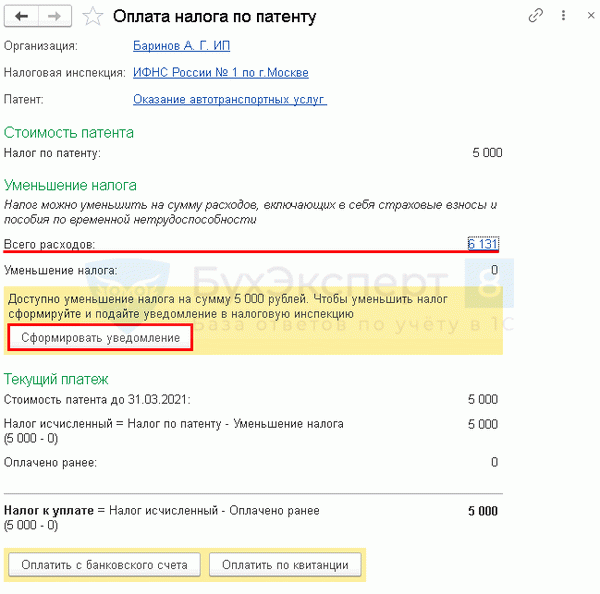Select the Оплачено ранее label
Image resolution: width=600 pixels, height=594 pixels.
[x=50, y=462]
